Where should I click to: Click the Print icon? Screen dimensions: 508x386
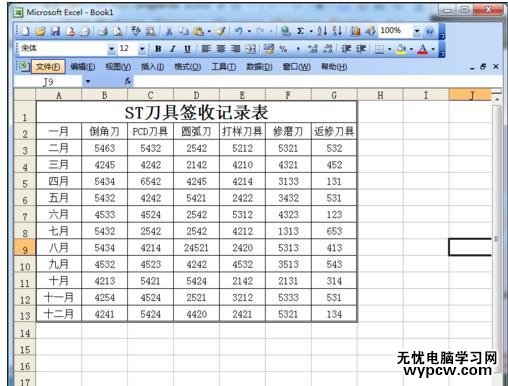click(x=103, y=31)
